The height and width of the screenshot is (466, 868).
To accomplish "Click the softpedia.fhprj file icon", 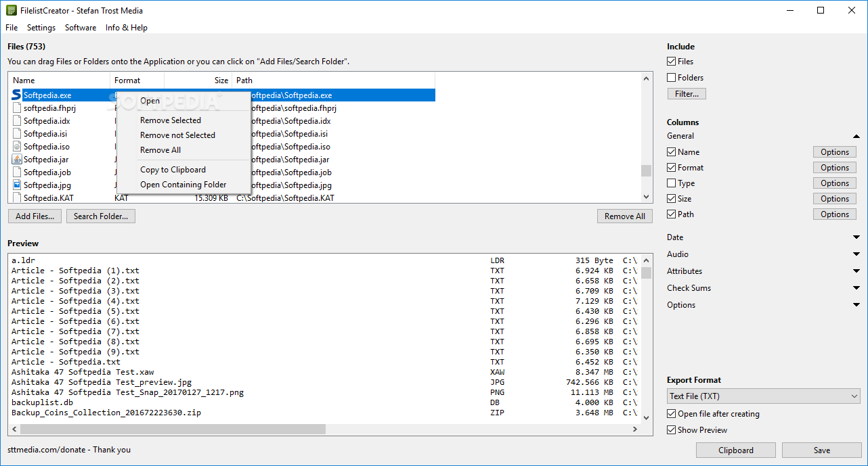I will tap(17, 108).
